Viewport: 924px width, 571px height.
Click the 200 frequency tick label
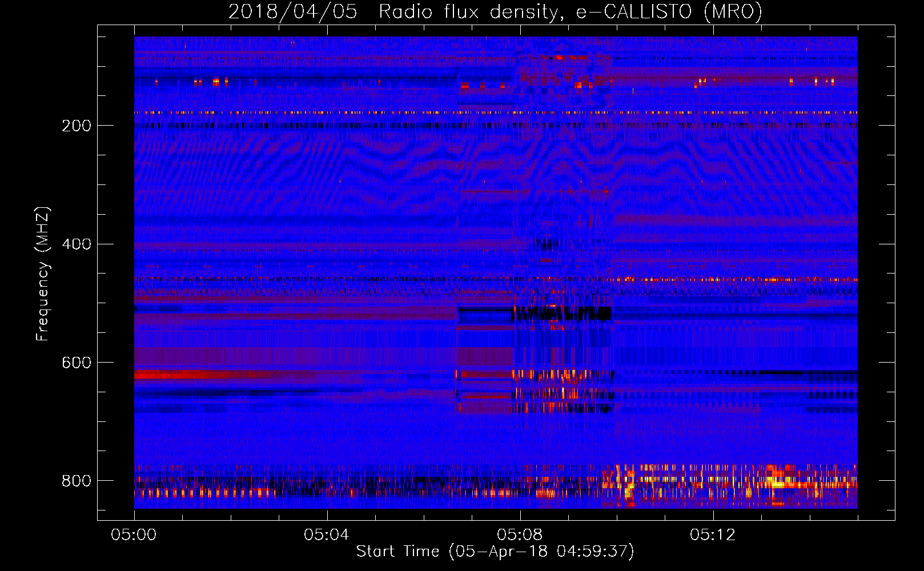(x=77, y=126)
